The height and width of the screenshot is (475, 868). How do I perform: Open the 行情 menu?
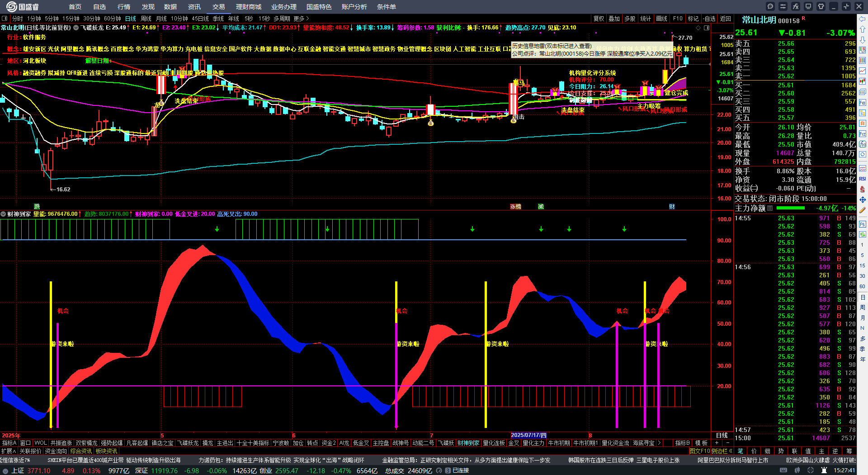tap(124, 7)
